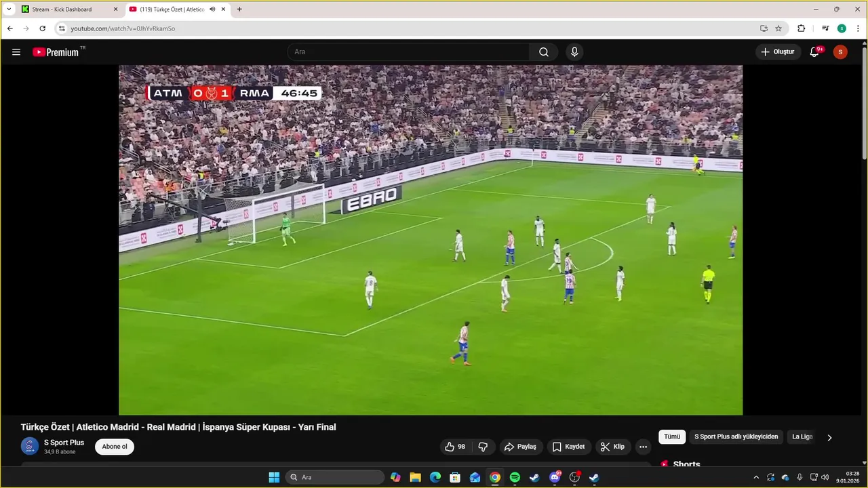Open volume control in system tray
868x488 pixels.
click(x=825, y=477)
